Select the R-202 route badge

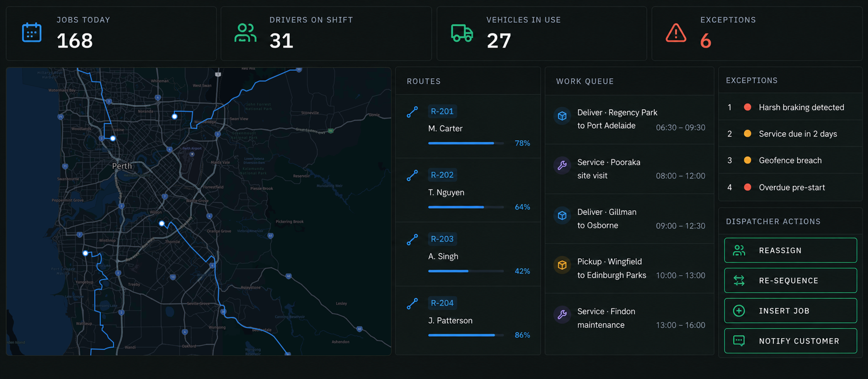[442, 175]
